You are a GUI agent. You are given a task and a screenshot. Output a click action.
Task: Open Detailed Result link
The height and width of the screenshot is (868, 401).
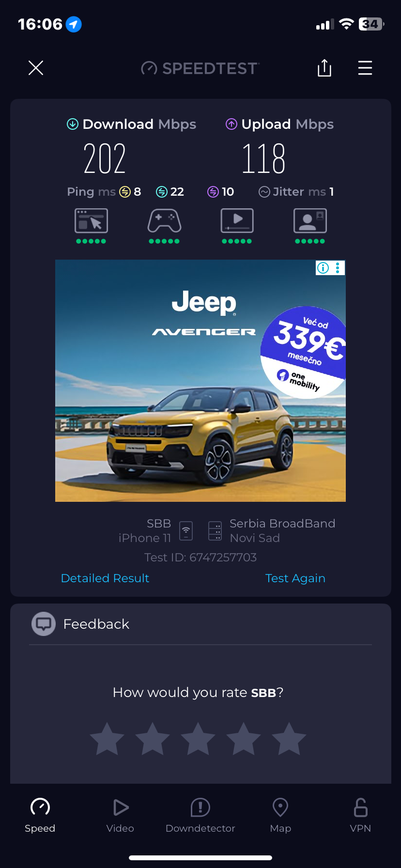pyautogui.click(x=105, y=578)
